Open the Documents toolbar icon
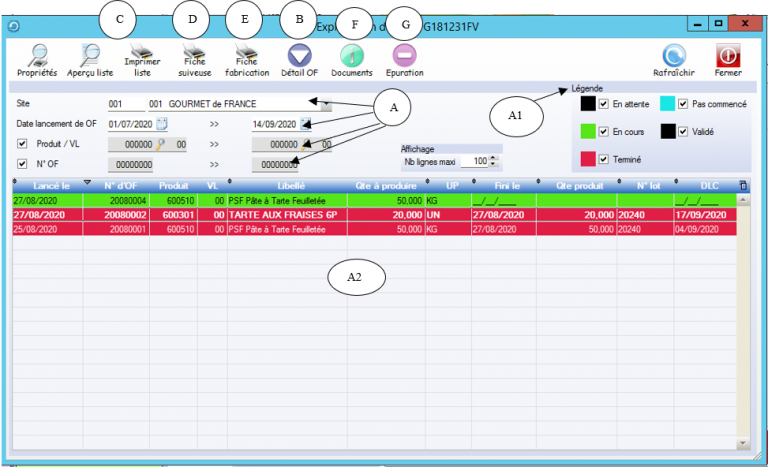 tap(351, 55)
